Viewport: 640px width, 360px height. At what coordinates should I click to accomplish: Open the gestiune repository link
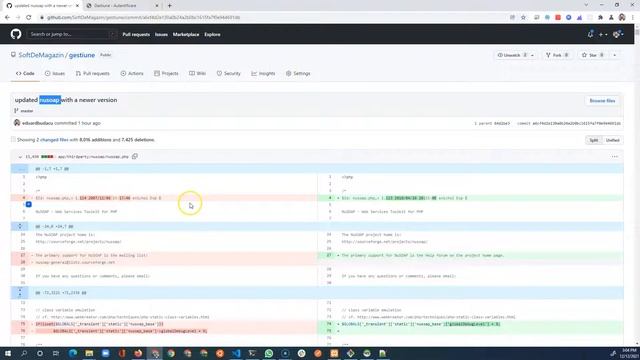(x=82, y=55)
